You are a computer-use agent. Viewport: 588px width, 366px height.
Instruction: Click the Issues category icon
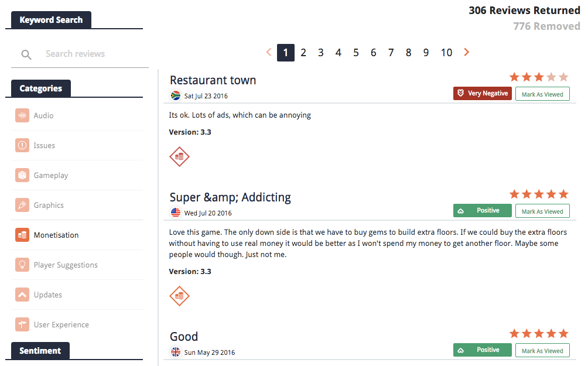coord(22,145)
